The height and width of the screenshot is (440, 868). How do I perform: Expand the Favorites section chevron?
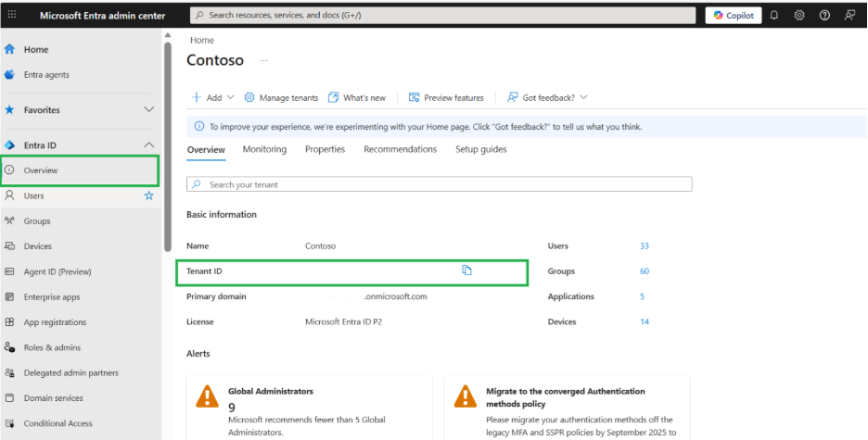pos(149,110)
